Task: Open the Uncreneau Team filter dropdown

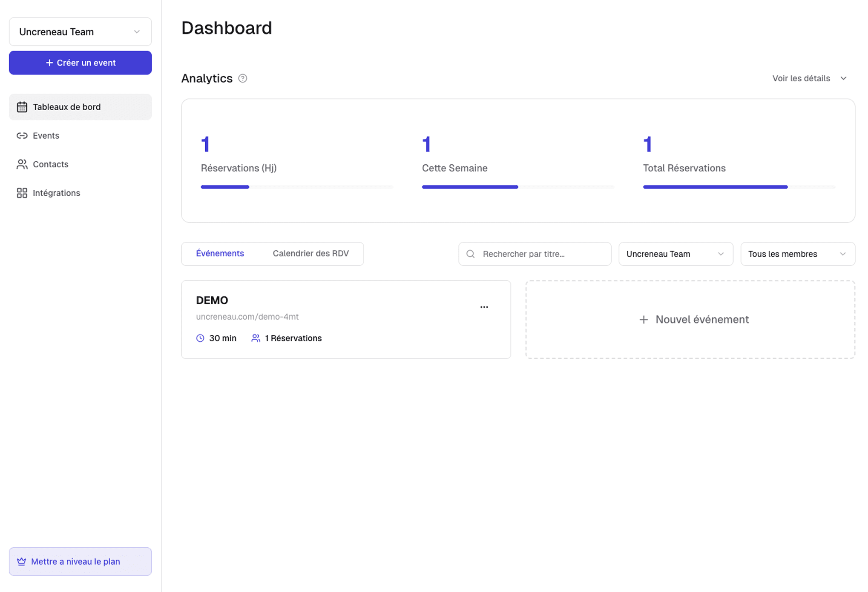Action: [675, 254]
